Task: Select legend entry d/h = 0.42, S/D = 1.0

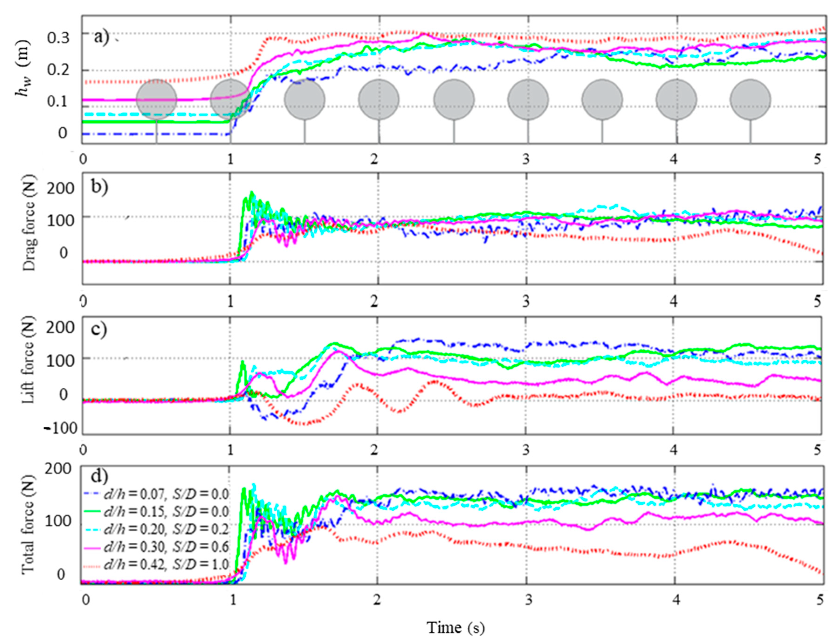Action: coord(166,564)
